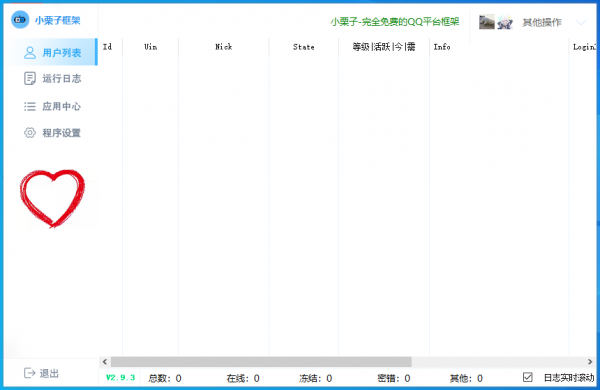Click the Login column header

coord(583,47)
